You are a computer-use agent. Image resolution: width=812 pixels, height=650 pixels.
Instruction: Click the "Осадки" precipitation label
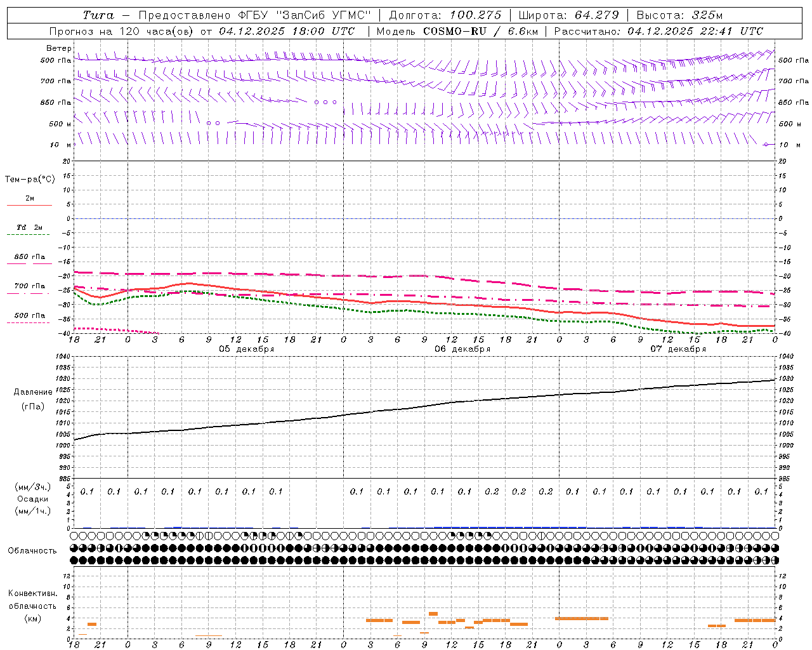pyautogui.click(x=33, y=499)
